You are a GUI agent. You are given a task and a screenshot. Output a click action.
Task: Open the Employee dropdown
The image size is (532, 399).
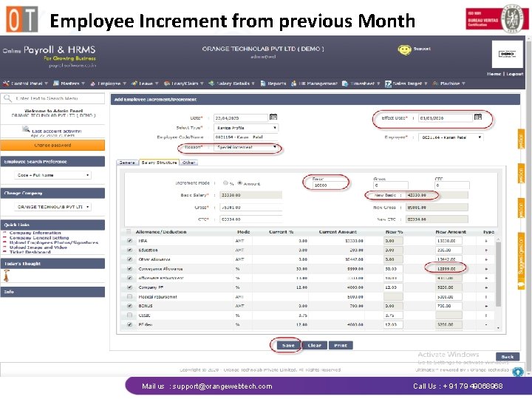[x=451, y=137]
